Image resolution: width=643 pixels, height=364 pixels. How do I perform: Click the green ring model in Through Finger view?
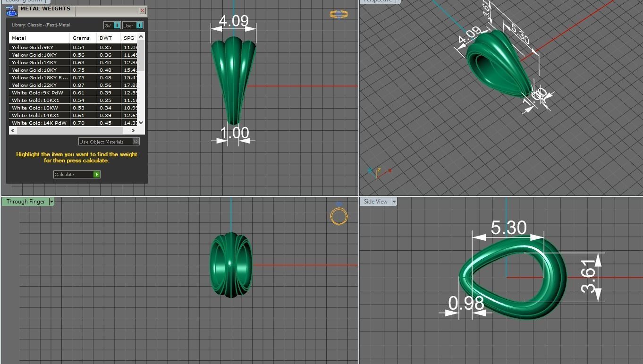tap(231, 265)
